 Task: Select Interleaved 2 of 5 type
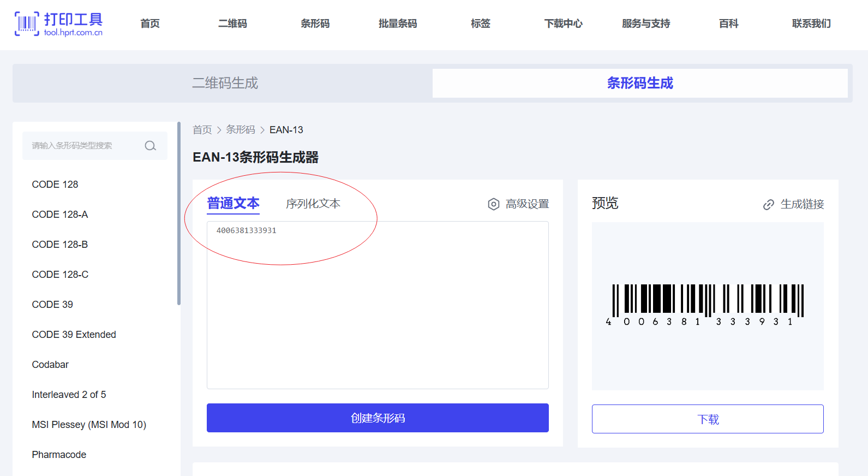(69, 395)
